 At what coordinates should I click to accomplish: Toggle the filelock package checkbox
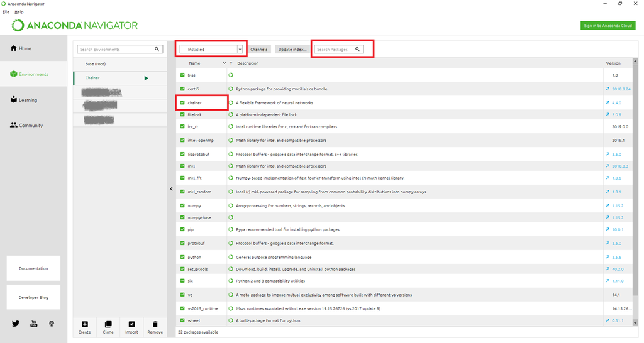182,114
